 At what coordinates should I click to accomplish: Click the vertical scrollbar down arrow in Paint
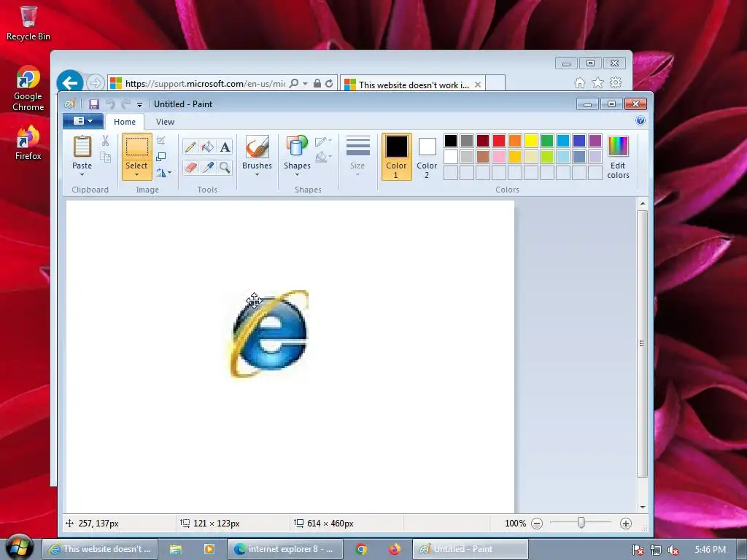(x=642, y=507)
